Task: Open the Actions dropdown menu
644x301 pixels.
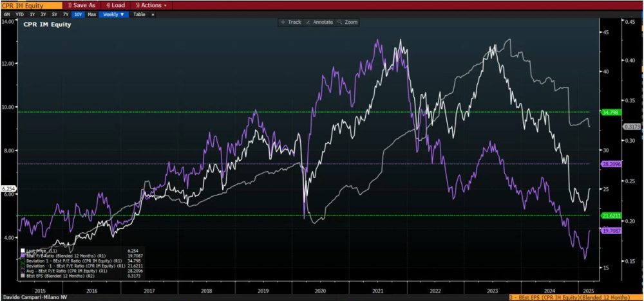Action: (151, 5)
